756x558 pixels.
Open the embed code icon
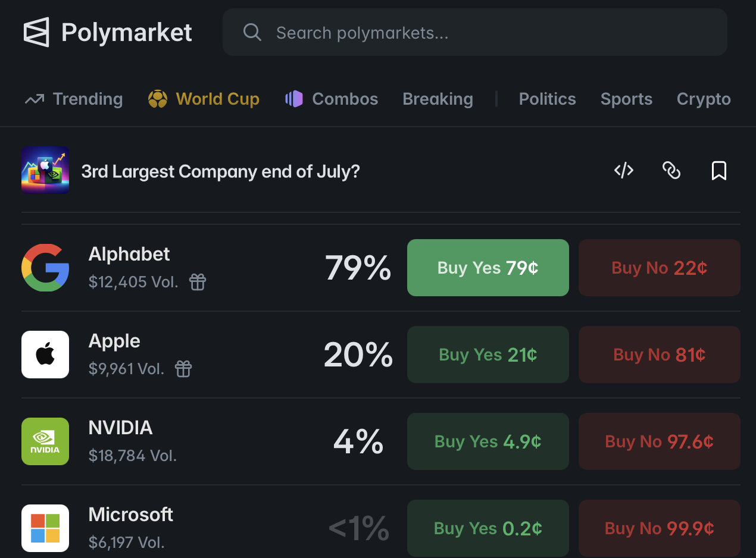(x=624, y=171)
